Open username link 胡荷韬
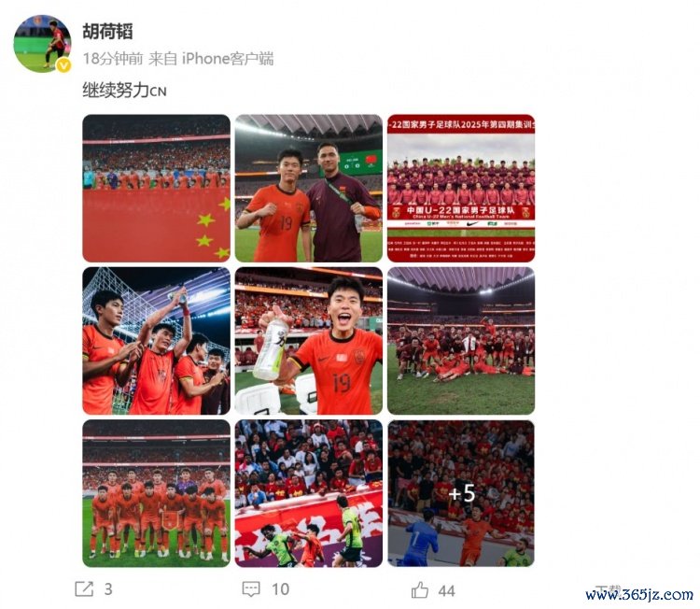This screenshot has width=700, height=609. [107, 31]
